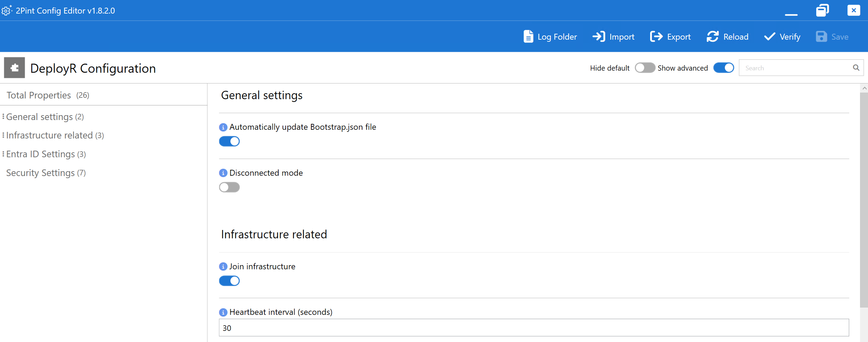The image size is (868, 342).
Task: Click info icon beside Heartbeat interval
Action: pyautogui.click(x=223, y=312)
